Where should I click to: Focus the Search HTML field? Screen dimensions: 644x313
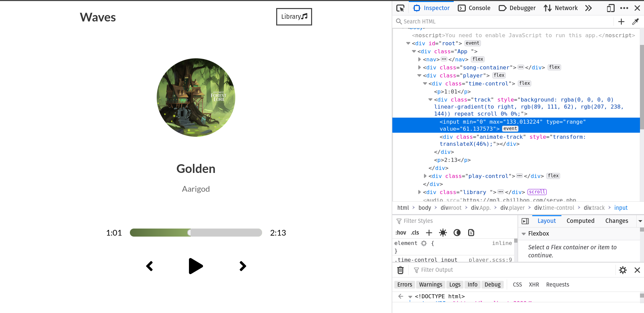pos(503,21)
